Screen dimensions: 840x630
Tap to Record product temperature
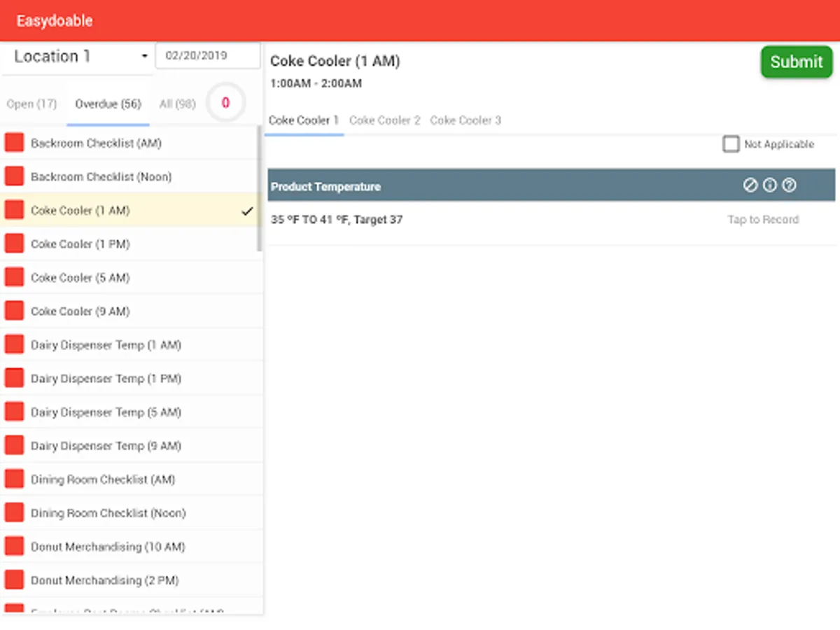763,220
